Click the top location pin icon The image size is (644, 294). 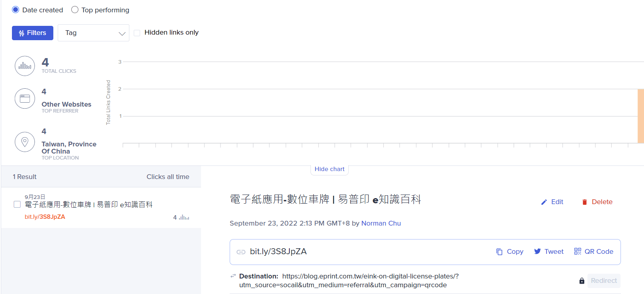coord(25,142)
